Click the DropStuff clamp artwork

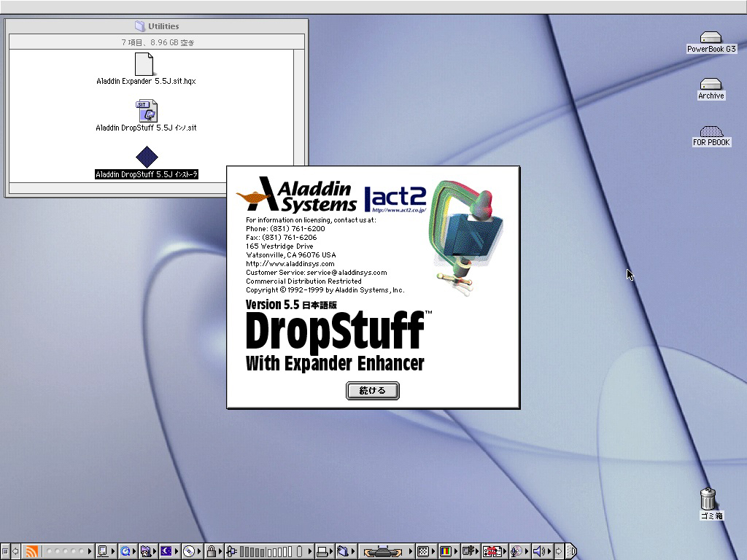[466, 237]
